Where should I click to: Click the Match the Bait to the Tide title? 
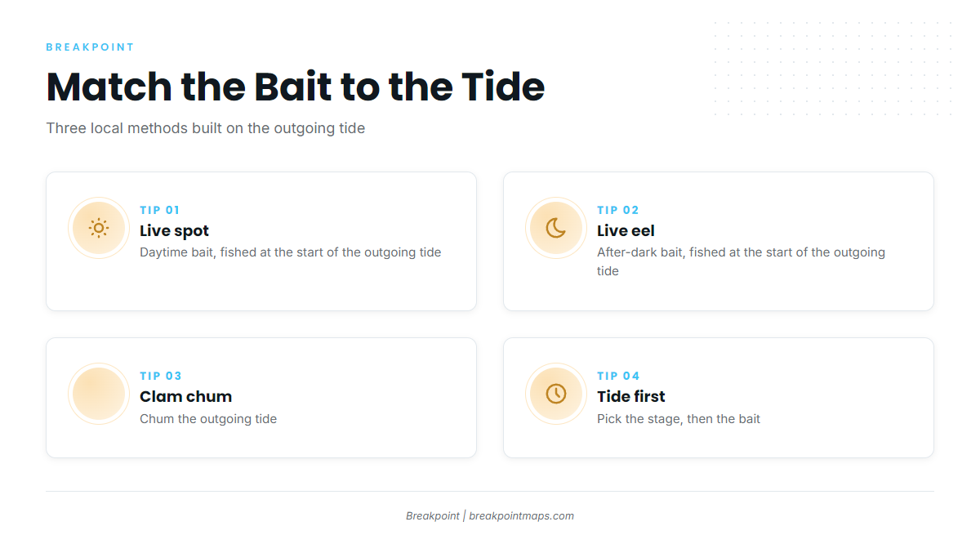[x=296, y=87]
